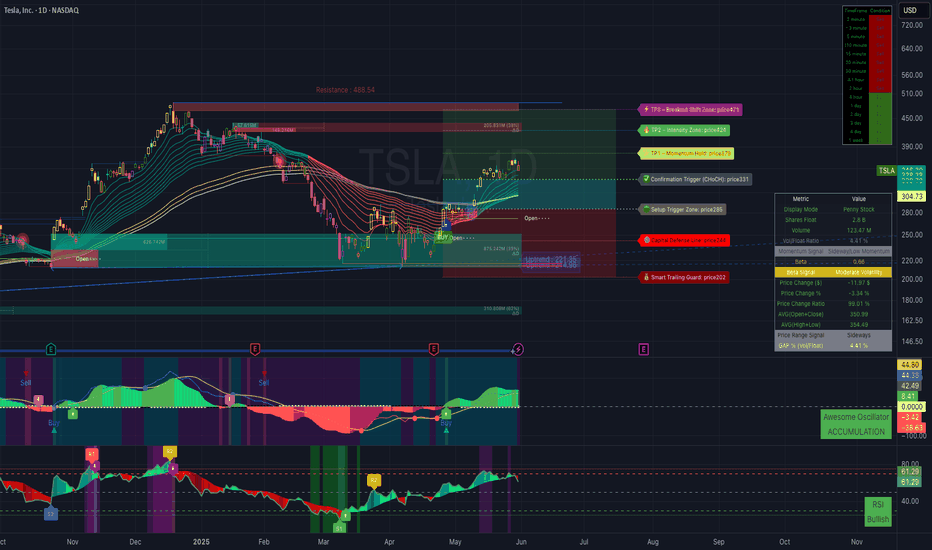932x550 pixels.
Task: Click the Awesome Oscillator ACCUMULATION label
Action: (856, 424)
